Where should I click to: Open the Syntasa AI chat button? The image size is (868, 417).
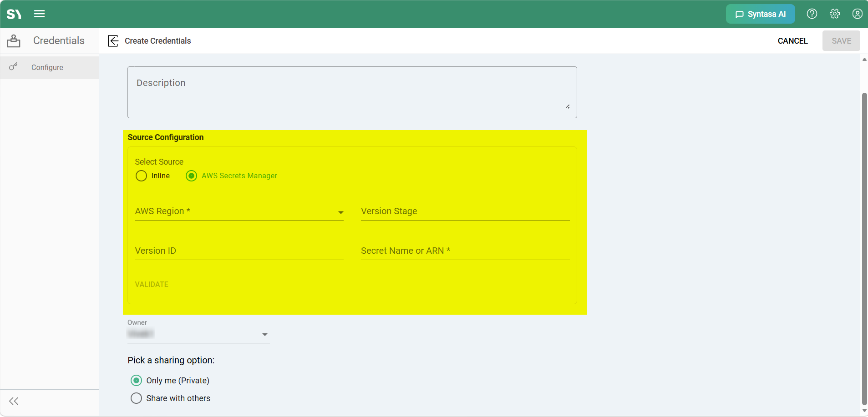pos(761,14)
